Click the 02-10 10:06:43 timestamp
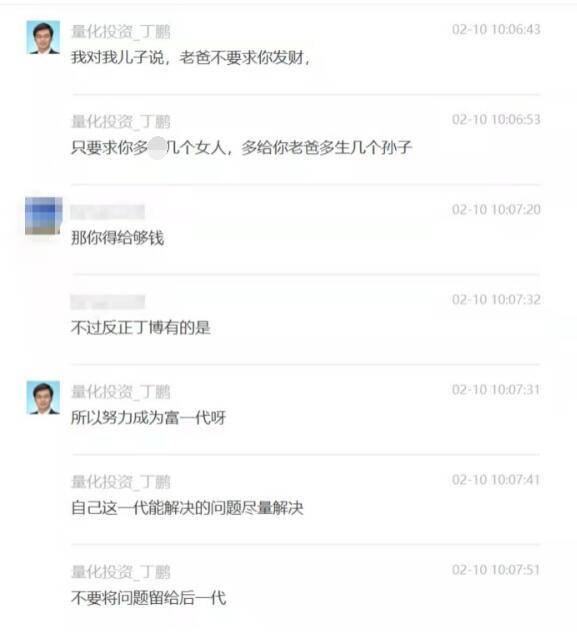The height and width of the screenshot is (638, 577). coord(496,30)
